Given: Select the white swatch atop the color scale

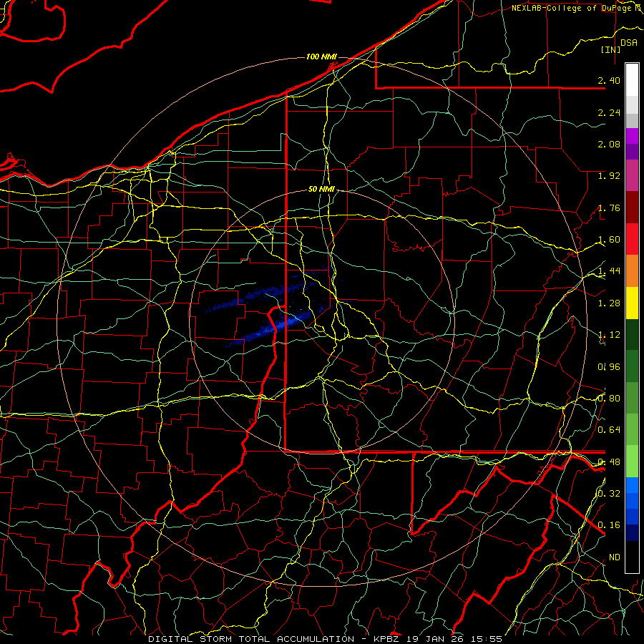Looking at the screenshot, I should coord(632,80).
